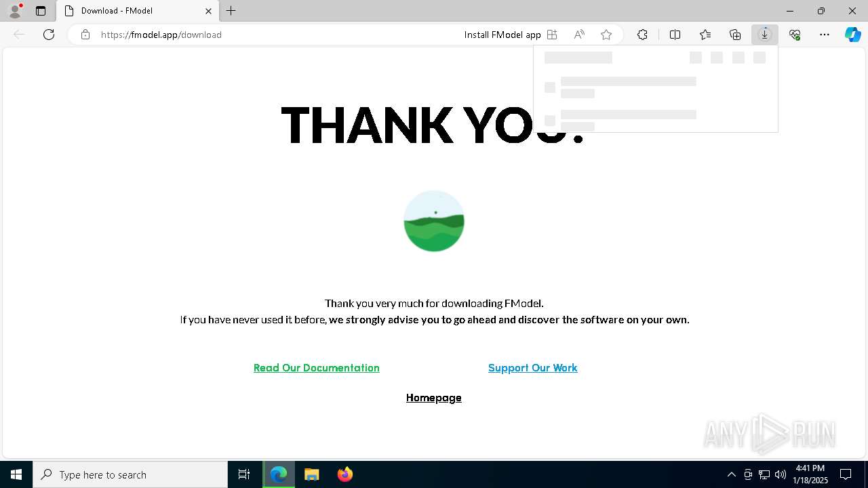
Task: Open Collections
Action: [x=735, y=35]
